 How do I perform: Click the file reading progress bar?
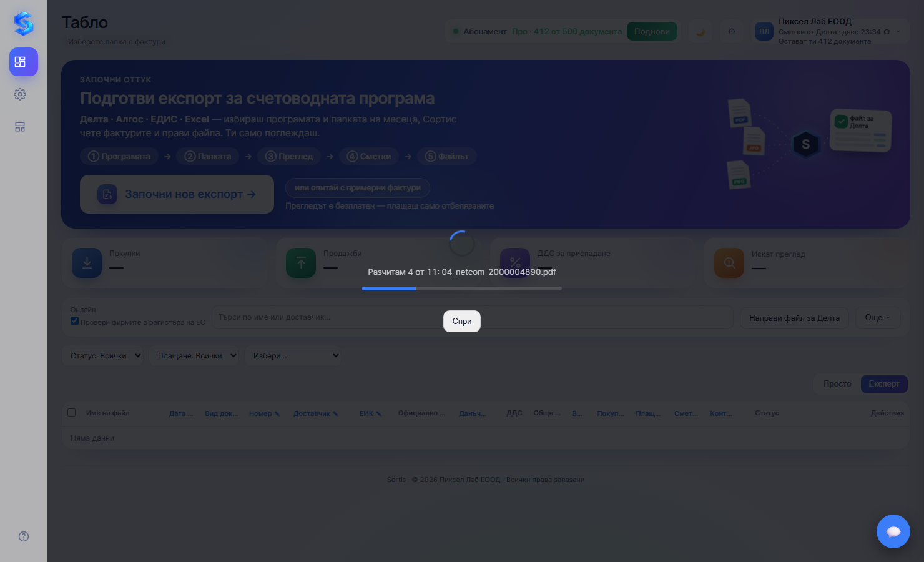tap(462, 288)
